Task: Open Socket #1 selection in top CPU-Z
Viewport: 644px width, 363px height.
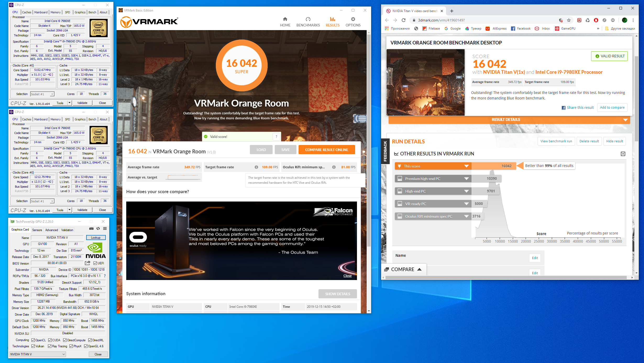Action: tap(42, 94)
